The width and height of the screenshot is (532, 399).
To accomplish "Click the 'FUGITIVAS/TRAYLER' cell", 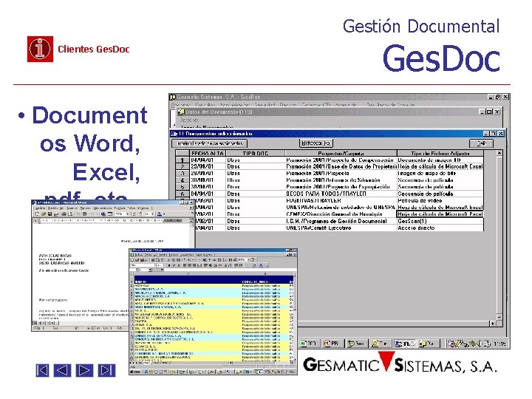I will click(341, 200).
